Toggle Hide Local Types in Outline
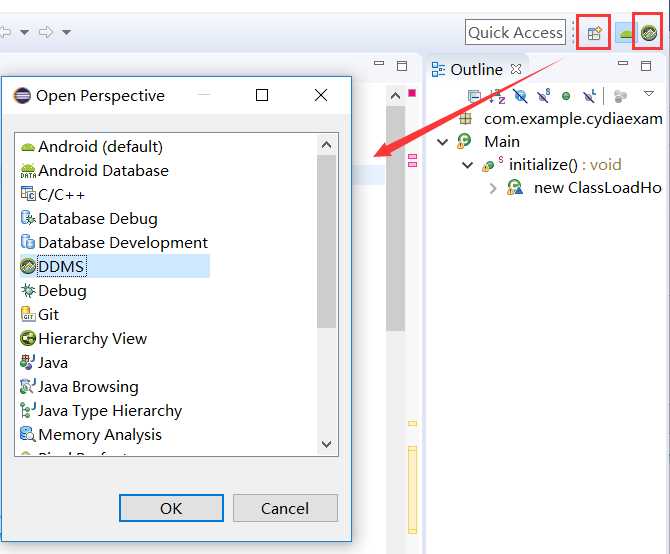 point(589,96)
